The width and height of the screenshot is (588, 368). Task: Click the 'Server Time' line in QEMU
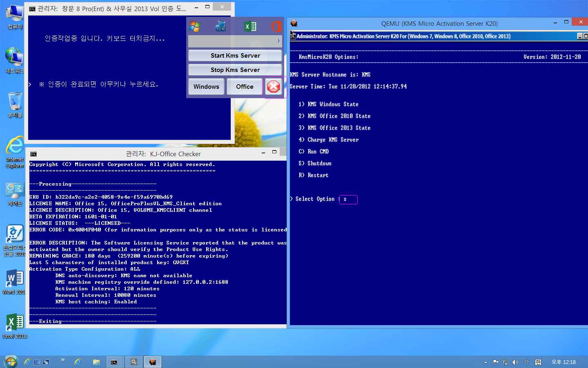tap(348, 87)
